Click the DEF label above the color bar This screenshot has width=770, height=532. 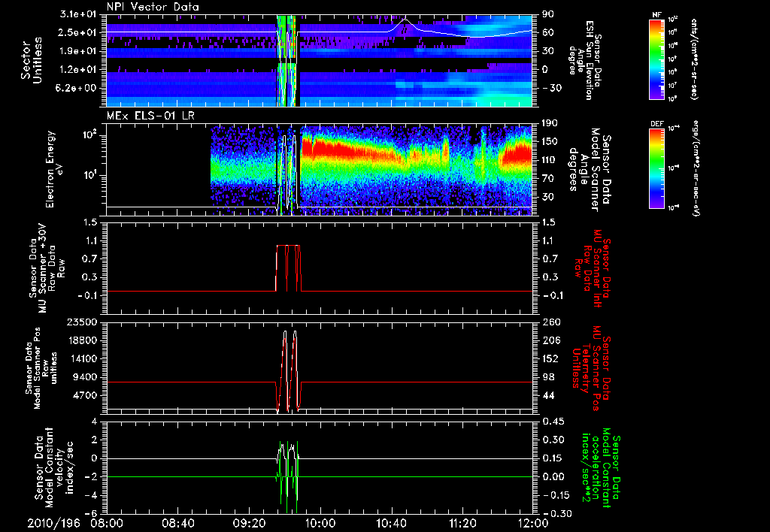(x=656, y=124)
